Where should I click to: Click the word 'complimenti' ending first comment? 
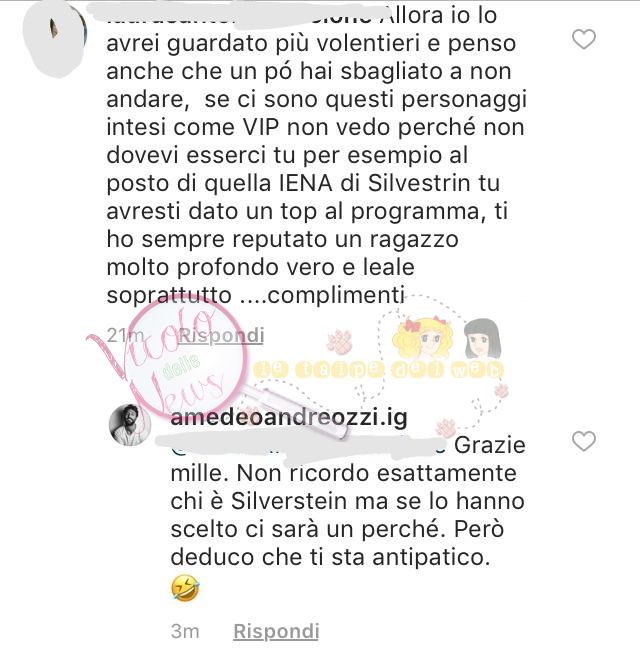point(336,296)
